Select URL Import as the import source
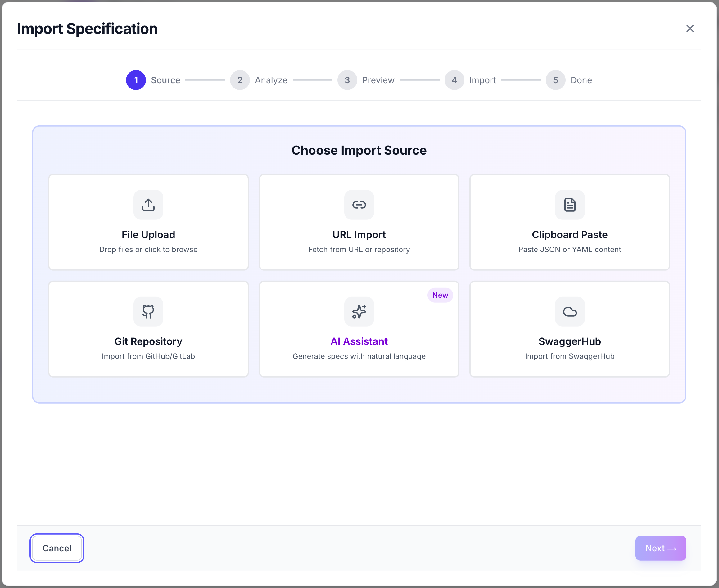 (359, 222)
